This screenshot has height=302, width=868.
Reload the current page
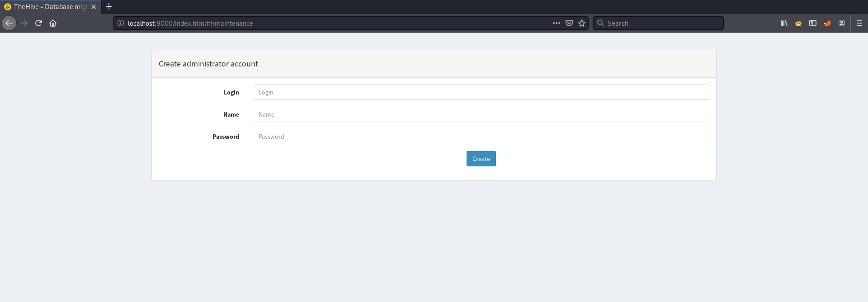(x=38, y=23)
